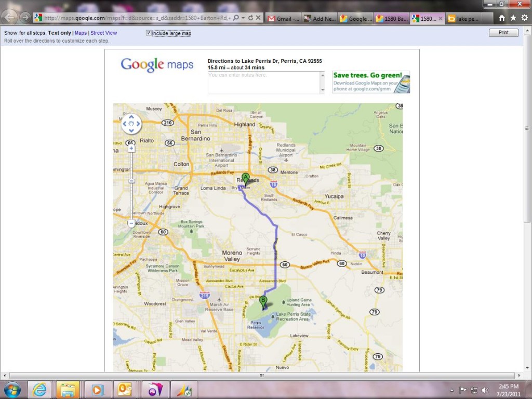Click the green destination marker B
Image resolution: width=532 pixels, height=399 pixels.
tap(263, 301)
